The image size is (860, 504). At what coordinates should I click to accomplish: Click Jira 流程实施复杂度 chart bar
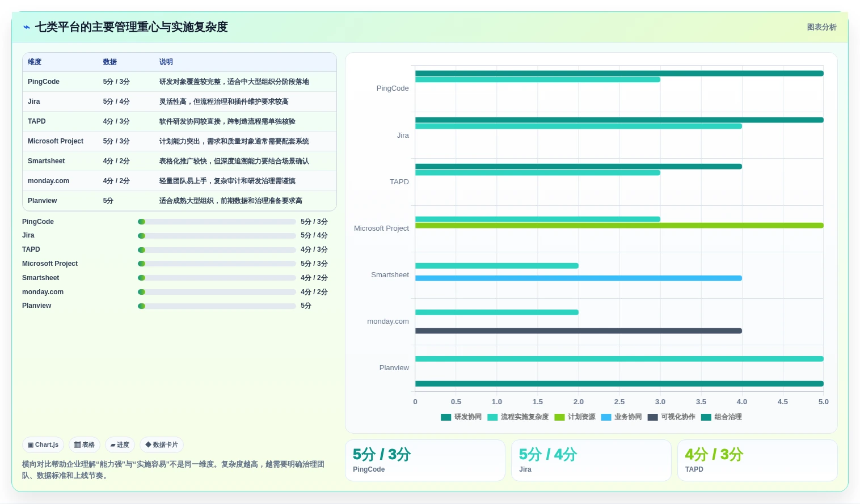click(579, 126)
